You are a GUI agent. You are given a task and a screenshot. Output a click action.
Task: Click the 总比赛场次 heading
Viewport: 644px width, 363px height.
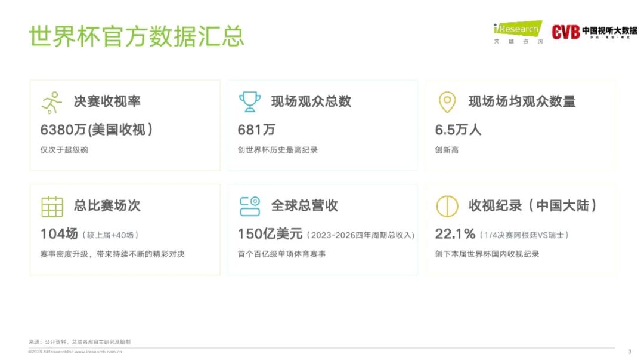(107, 205)
